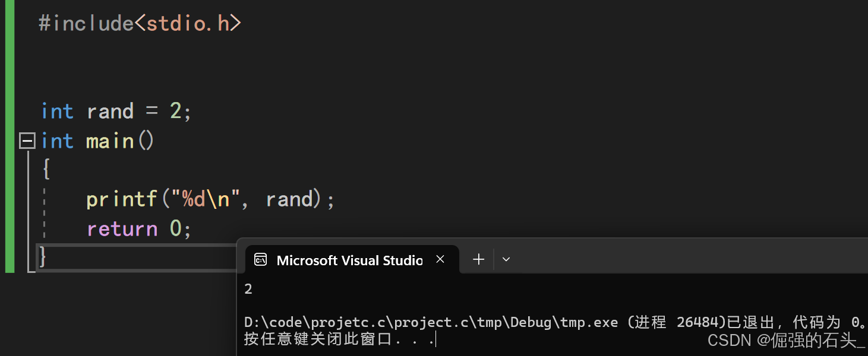The width and height of the screenshot is (868, 356).
Task: Click the #include directive text
Action: [86, 23]
